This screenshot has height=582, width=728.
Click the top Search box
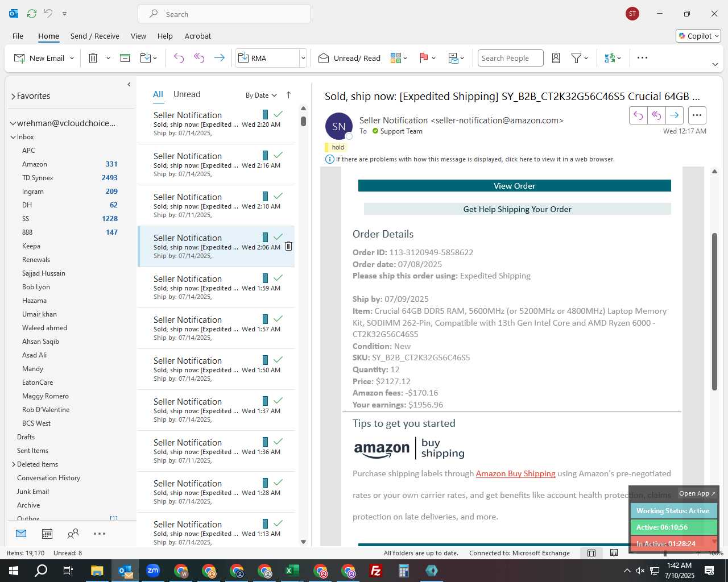[224, 14]
